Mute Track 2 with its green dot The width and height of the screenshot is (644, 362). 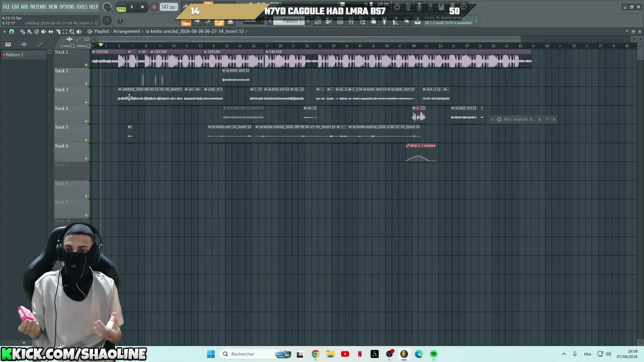coord(87,83)
